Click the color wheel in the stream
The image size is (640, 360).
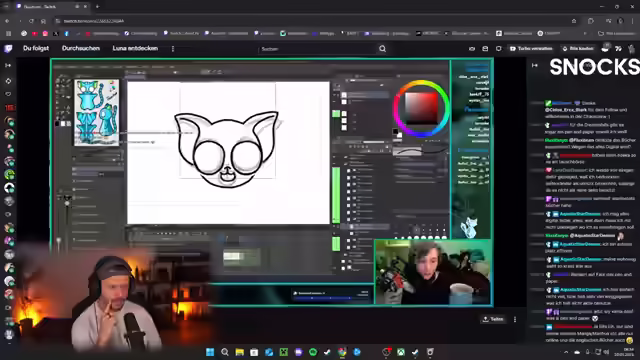tap(422, 109)
